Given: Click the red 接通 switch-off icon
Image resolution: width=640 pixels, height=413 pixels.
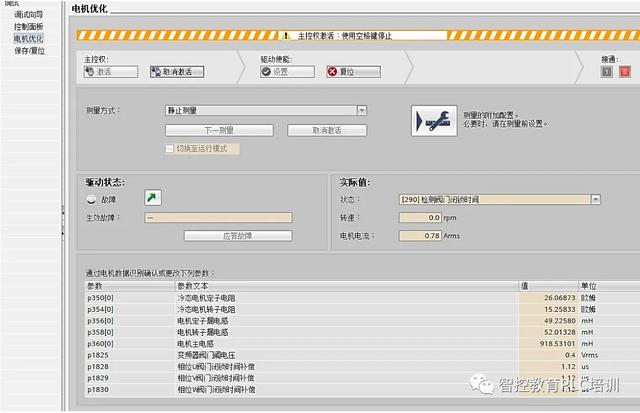Looking at the screenshot, I should click(x=625, y=72).
